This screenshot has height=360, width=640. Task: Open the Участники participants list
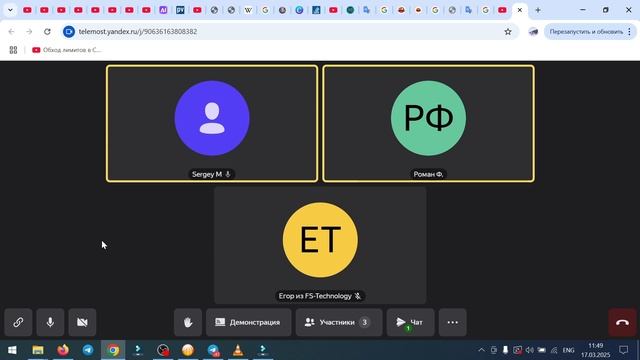click(339, 322)
